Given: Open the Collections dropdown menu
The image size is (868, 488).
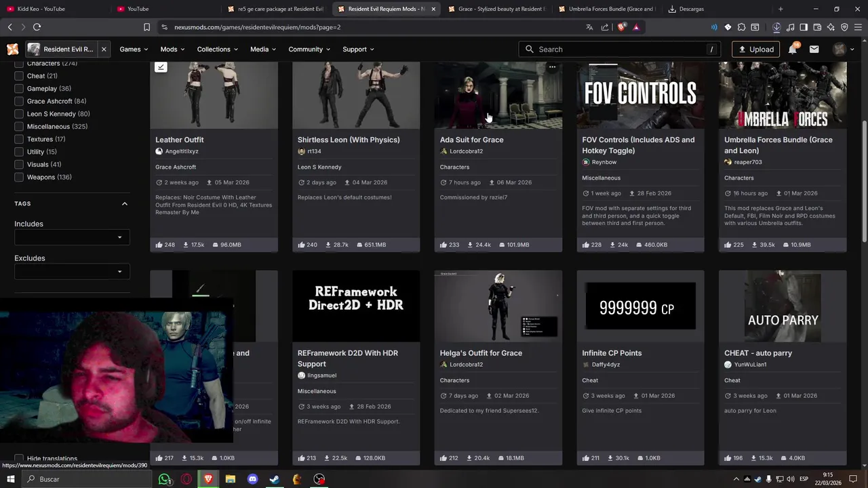Looking at the screenshot, I should 217,49.
